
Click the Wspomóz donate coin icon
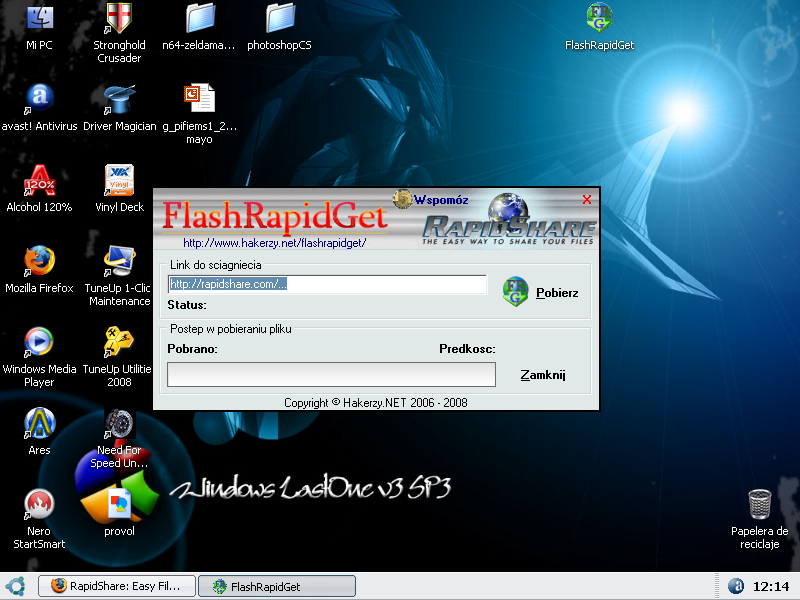click(x=402, y=199)
